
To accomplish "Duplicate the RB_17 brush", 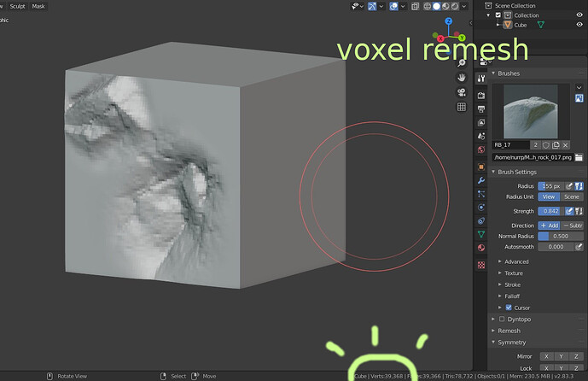I will click(556, 145).
